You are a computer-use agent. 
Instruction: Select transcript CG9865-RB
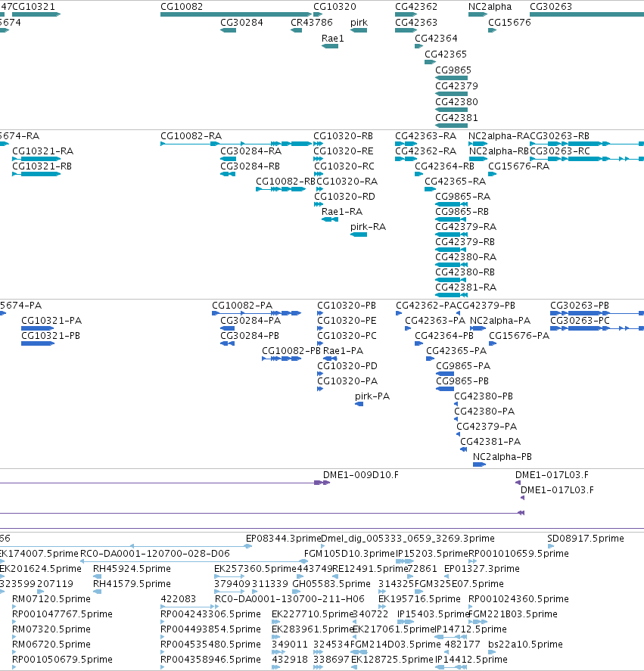451,219
